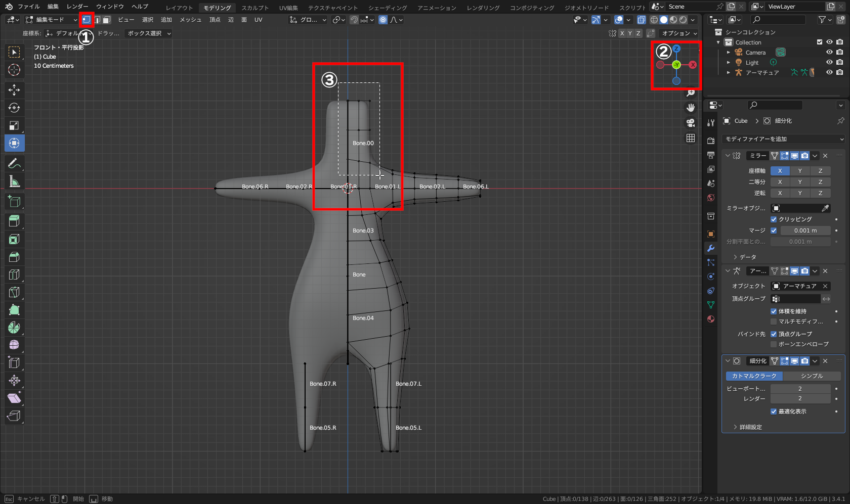Select the Extrude Region tool

click(x=14, y=221)
